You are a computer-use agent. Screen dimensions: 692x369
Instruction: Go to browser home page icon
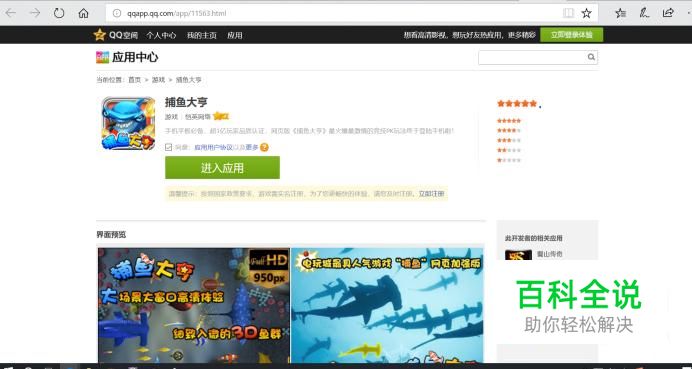pyautogui.click(x=83, y=13)
